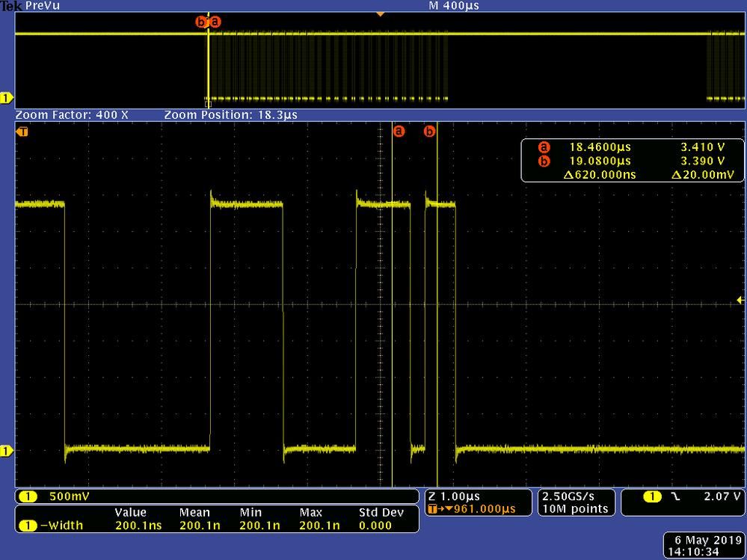Click the channel 1 badge in the trigger readout

pyautogui.click(x=653, y=496)
